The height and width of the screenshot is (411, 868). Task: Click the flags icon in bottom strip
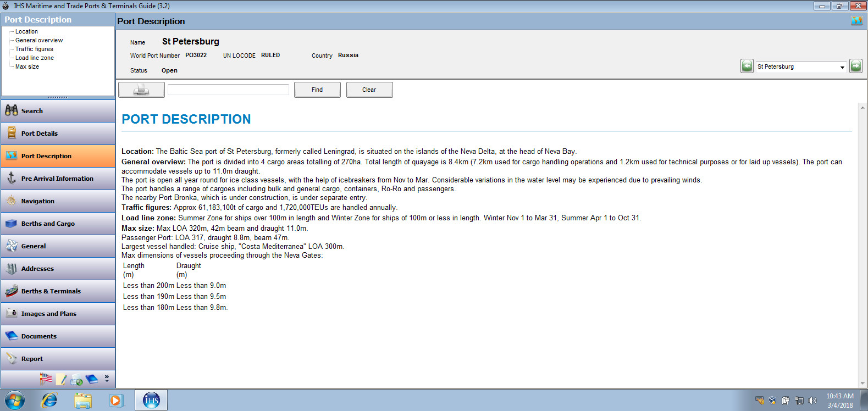point(46,379)
